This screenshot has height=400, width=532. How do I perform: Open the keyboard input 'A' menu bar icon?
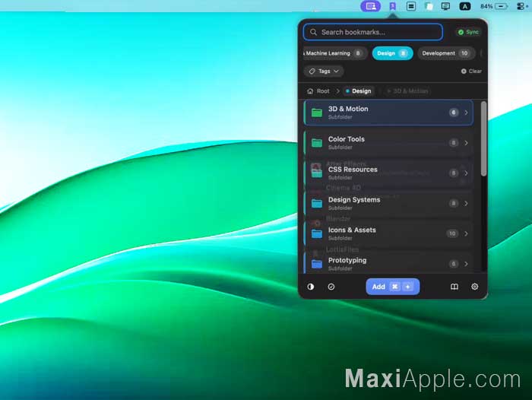[465, 6]
